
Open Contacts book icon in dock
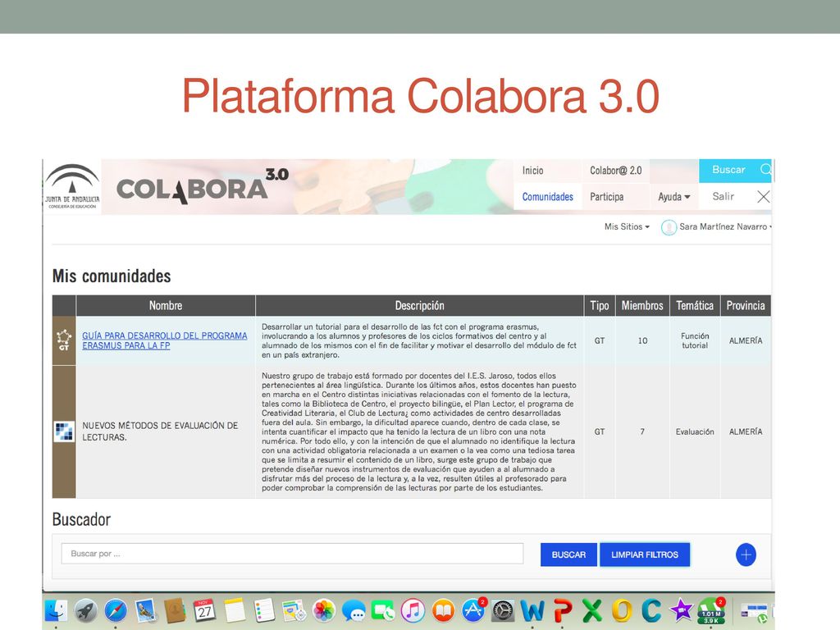[175, 610]
